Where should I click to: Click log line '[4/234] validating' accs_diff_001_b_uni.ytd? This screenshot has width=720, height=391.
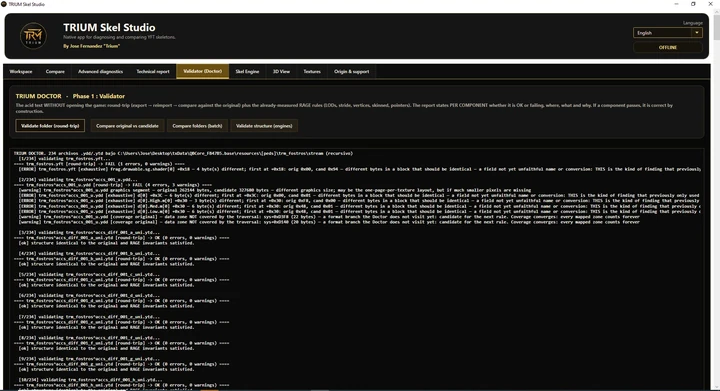pos(89,253)
